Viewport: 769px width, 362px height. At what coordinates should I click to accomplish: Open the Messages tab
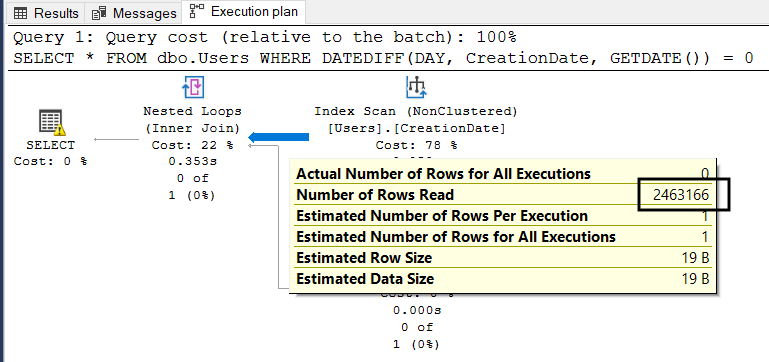134,13
